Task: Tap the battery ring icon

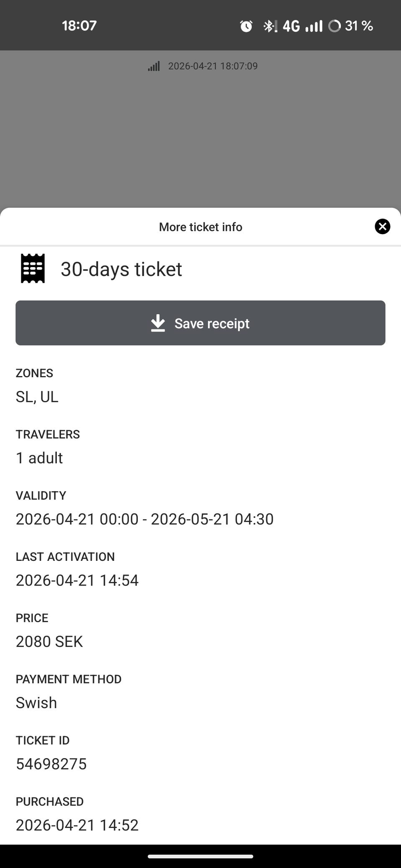Action: click(x=334, y=26)
